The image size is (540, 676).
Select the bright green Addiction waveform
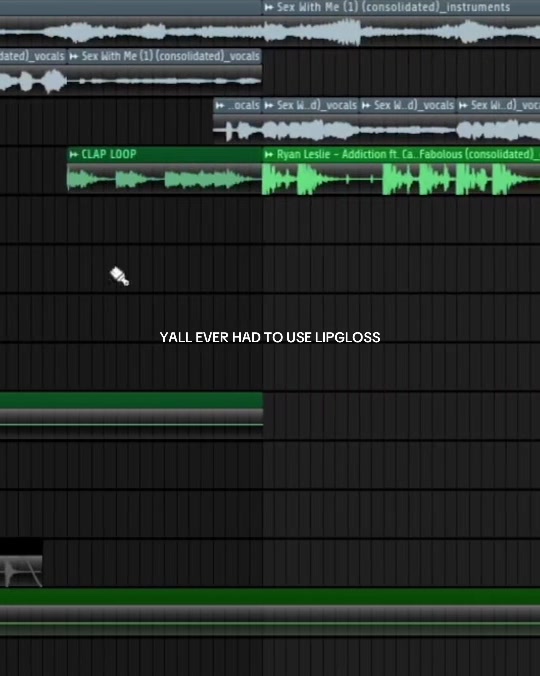401,179
